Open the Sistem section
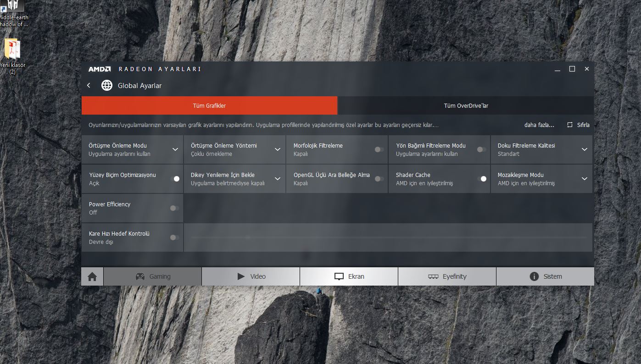 pos(545,276)
